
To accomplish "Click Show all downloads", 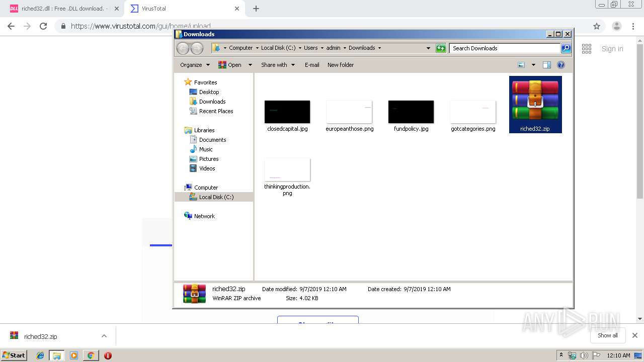I will point(608,335).
